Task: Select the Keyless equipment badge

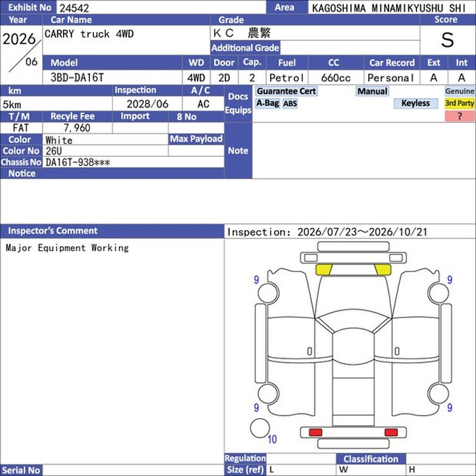Action: coord(415,103)
